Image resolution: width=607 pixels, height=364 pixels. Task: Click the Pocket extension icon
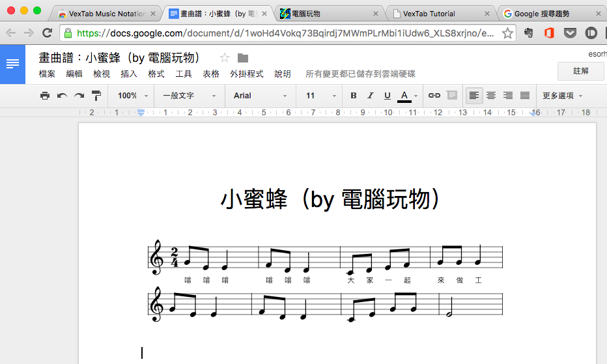tap(570, 33)
